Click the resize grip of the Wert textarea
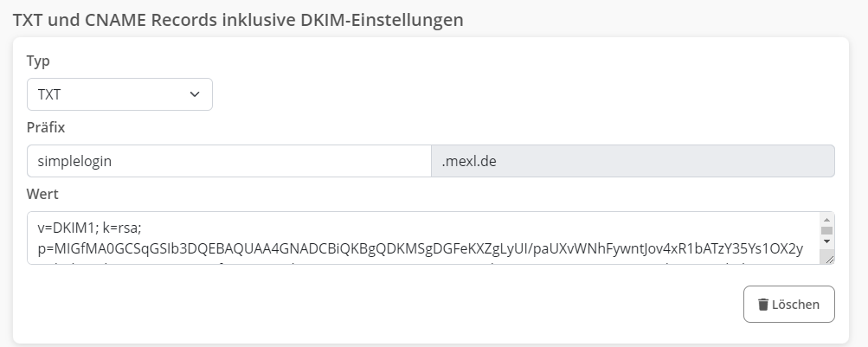 tap(828, 257)
